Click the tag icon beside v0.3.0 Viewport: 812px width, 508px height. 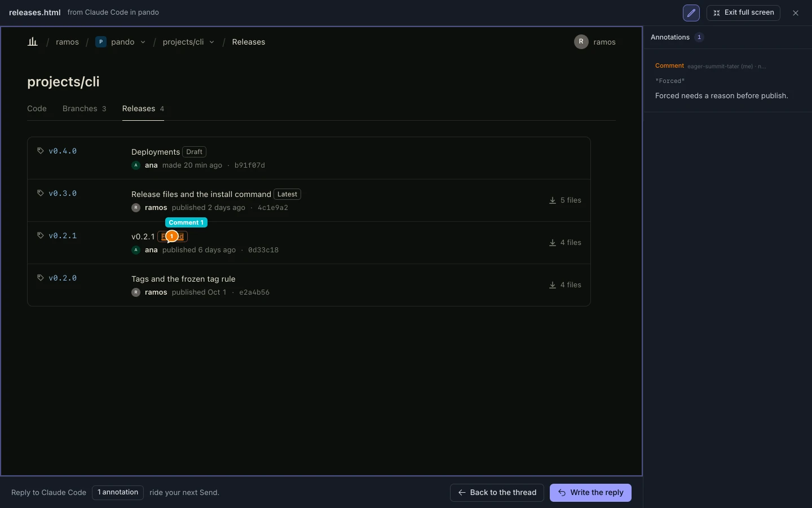[x=41, y=193]
